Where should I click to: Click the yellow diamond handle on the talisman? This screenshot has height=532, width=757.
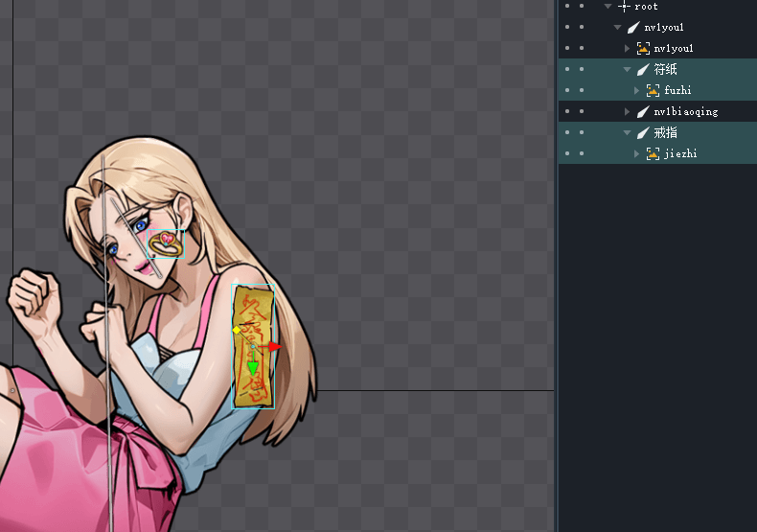click(237, 330)
